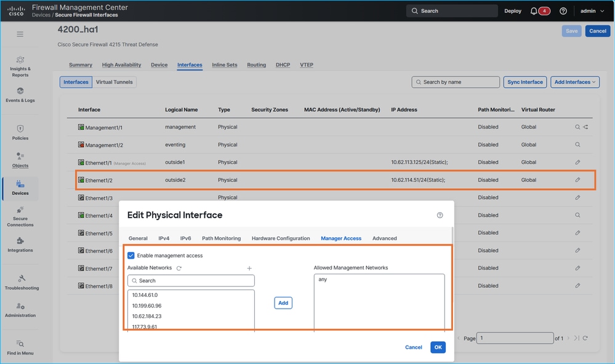
Task: Open Troubleshooting in the sidebar
Action: coord(22,282)
